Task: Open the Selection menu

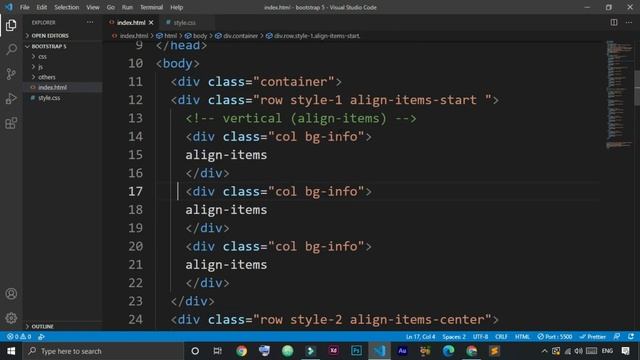Action: coord(66,7)
